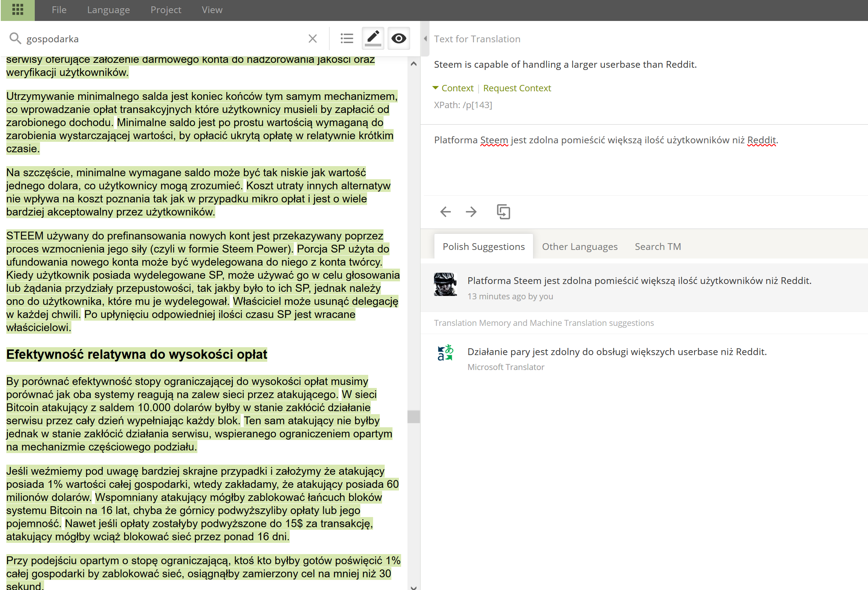The width and height of the screenshot is (868, 590).
Task: Click the XPath: /p[143] text
Action: click(x=463, y=105)
